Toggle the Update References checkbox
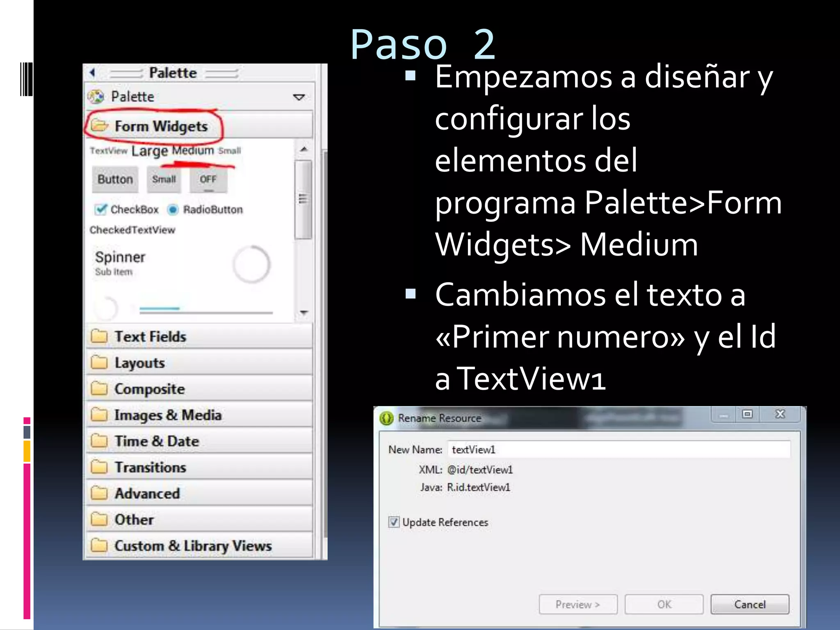Viewport: 840px width, 630px height. 394,522
